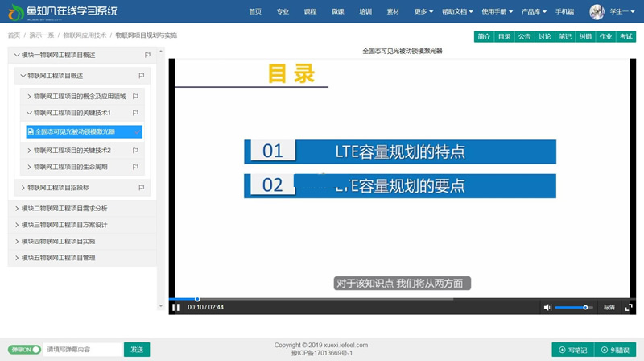Change video quality via 标清
This screenshot has width=644, height=361.
point(609,307)
